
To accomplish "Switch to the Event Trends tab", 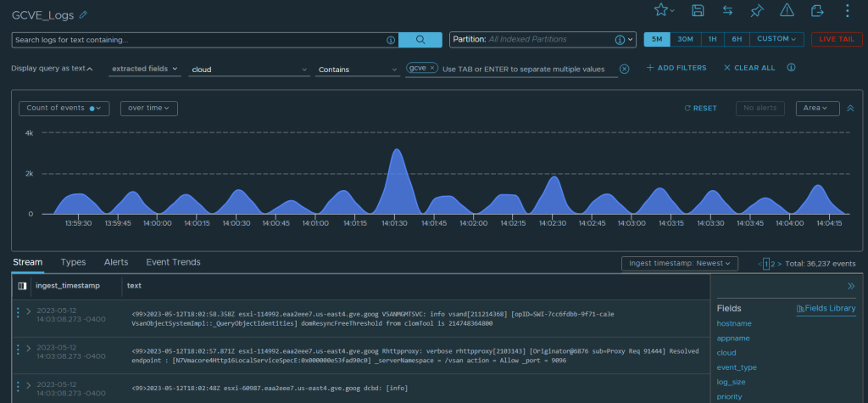I will point(173,263).
